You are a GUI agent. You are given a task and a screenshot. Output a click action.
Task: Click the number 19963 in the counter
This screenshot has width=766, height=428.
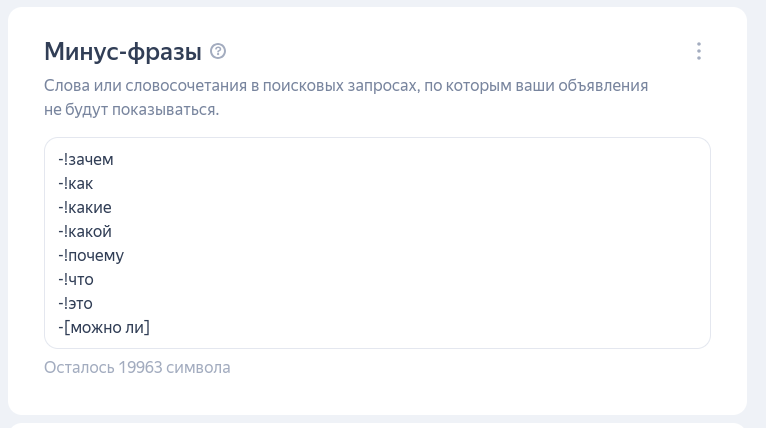click(x=140, y=367)
